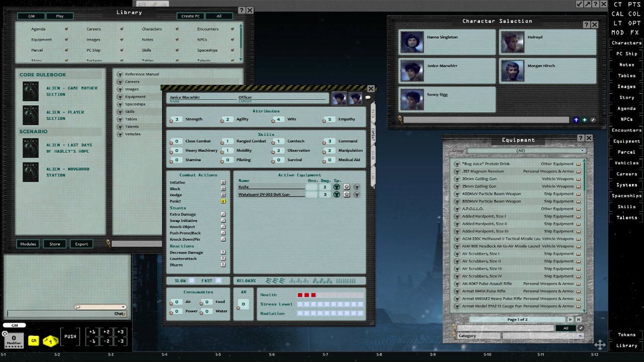Toggle the FAST checkbox
Image resolution: width=644 pixels, height=362 pixels.
218,280
